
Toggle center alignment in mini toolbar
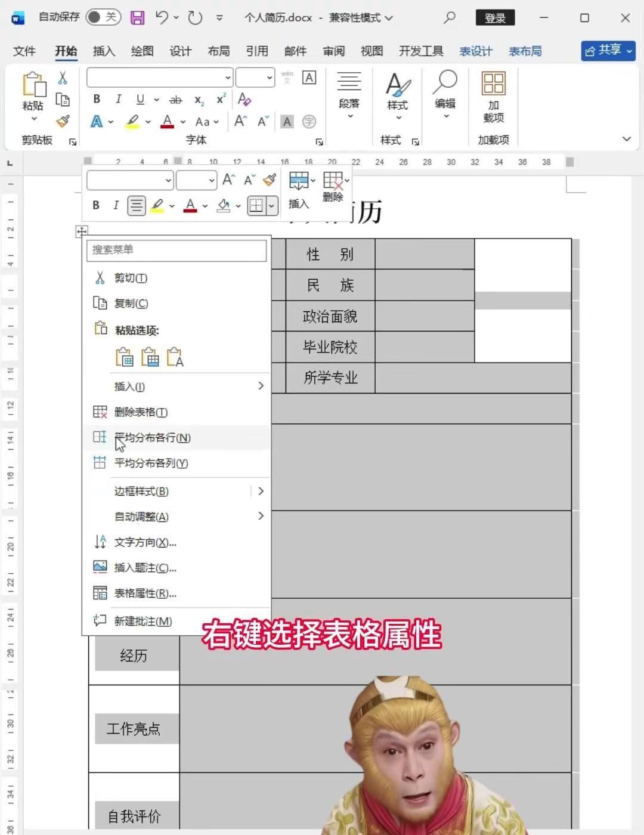coord(137,206)
